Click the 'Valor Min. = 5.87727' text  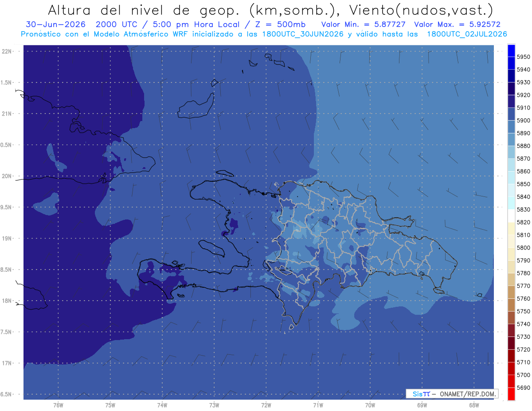pos(363,24)
